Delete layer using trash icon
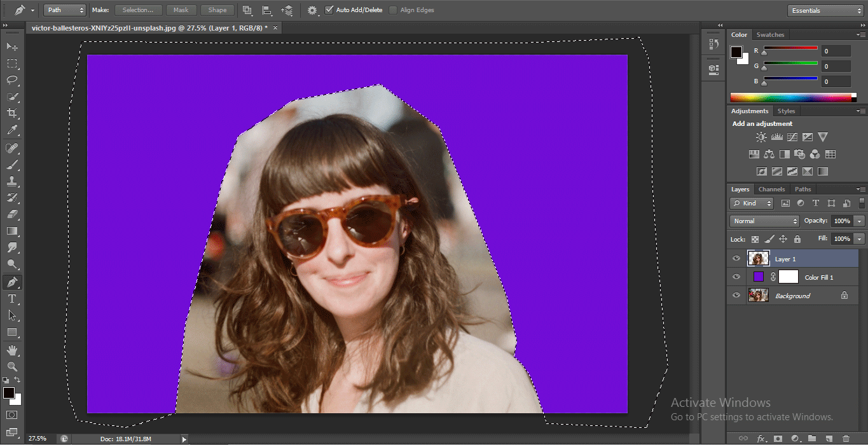This screenshot has width=868, height=445. pos(845,438)
